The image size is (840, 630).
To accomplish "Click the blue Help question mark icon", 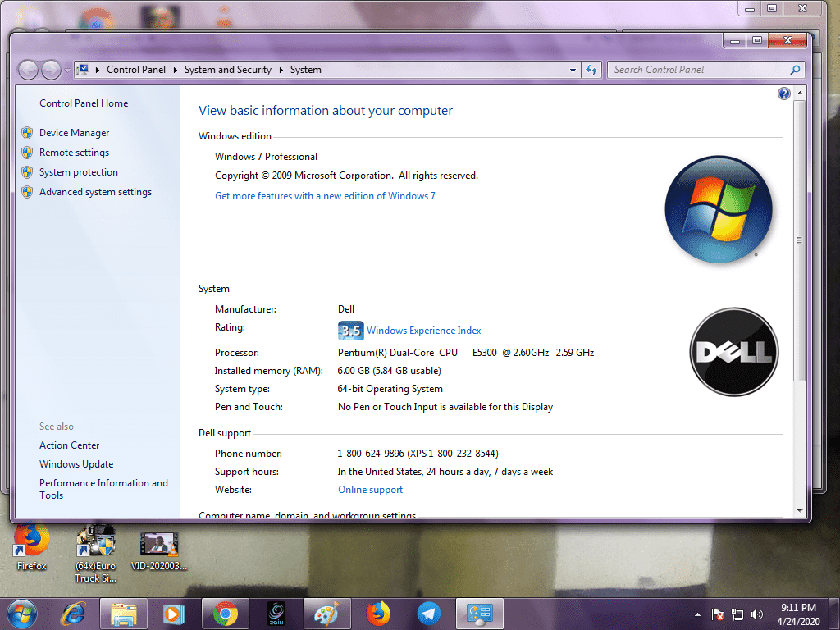I will coord(783,94).
